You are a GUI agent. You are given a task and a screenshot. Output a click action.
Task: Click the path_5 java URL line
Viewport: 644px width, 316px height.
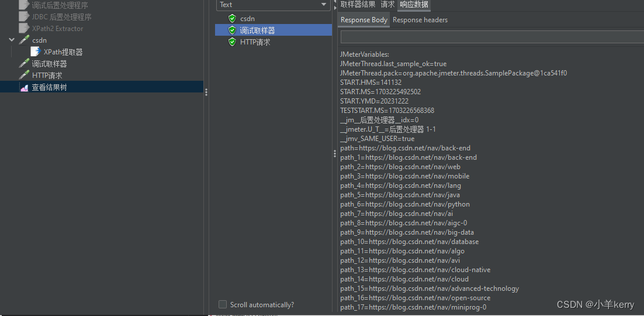coord(400,195)
